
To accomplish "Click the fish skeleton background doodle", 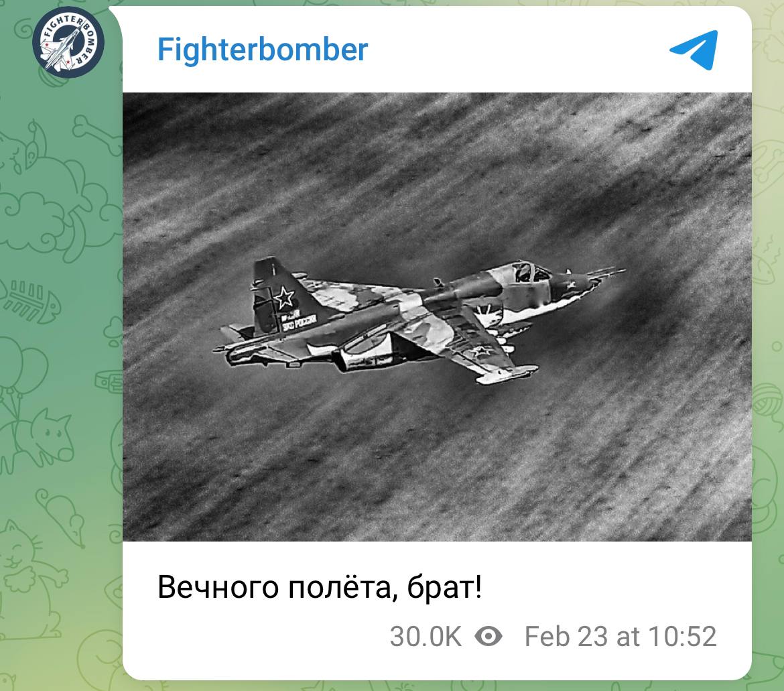I will pyautogui.click(x=30, y=300).
